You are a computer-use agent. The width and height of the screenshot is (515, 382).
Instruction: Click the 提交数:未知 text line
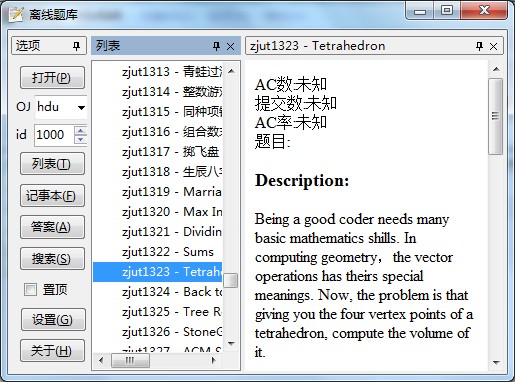pos(296,103)
